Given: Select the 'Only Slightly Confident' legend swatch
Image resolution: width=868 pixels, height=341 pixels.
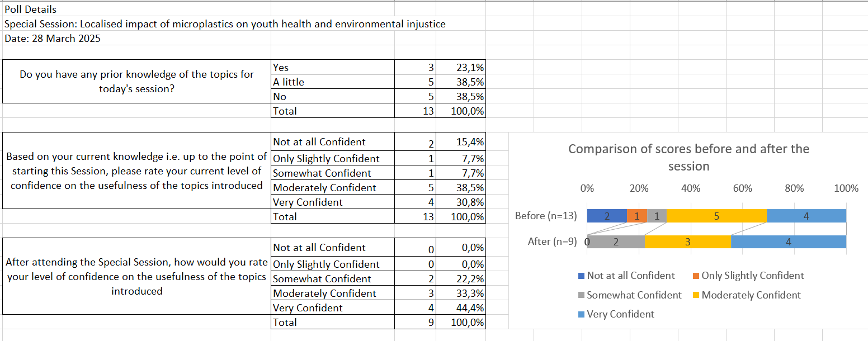Looking at the screenshot, I should pyautogui.click(x=696, y=276).
